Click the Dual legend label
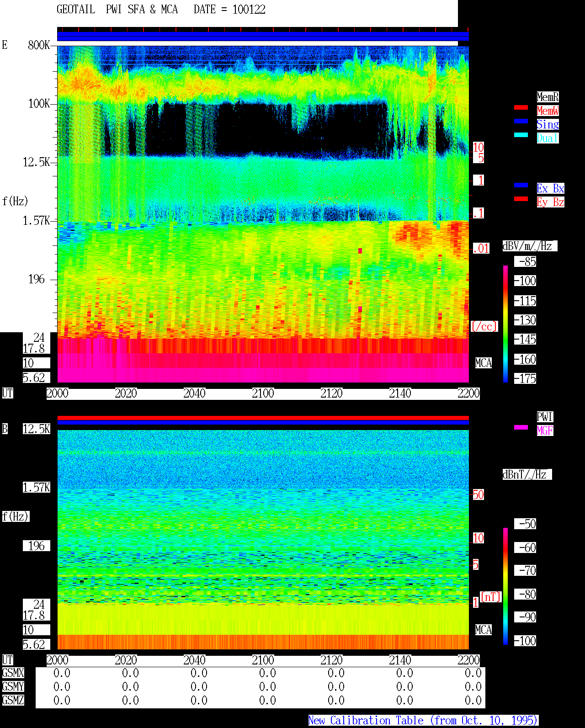Screen dimensions: 585x728 point(548,138)
